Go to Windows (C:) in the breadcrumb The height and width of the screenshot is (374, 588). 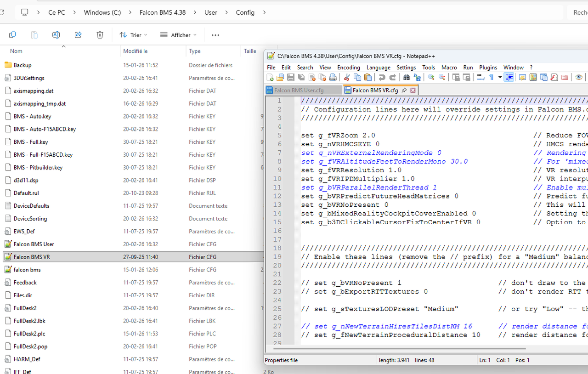pos(102,12)
